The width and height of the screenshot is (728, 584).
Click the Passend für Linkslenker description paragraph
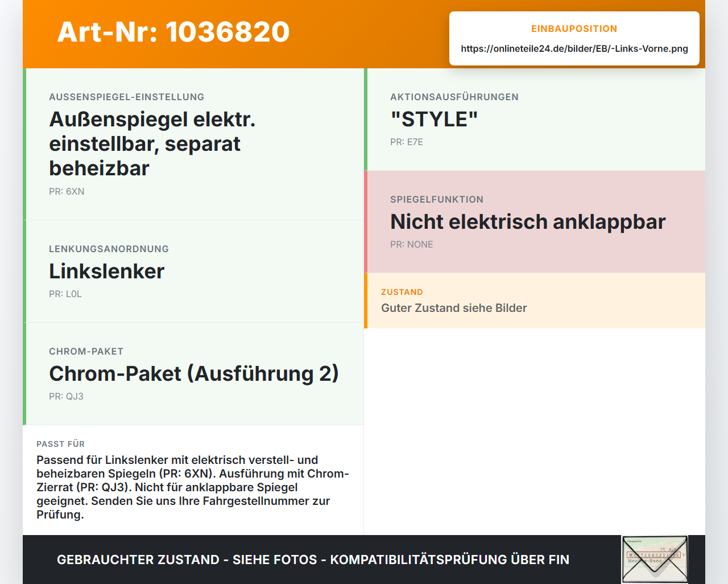coord(193,487)
